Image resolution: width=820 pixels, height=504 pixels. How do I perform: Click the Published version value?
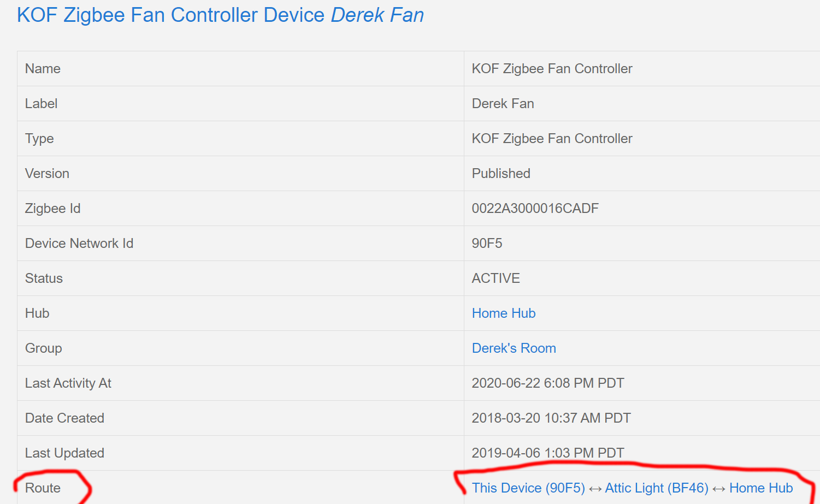point(501,174)
